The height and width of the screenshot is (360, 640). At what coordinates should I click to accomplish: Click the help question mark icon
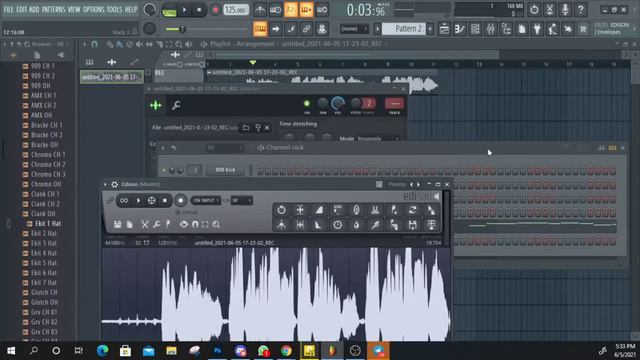click(x=580, y=9)
